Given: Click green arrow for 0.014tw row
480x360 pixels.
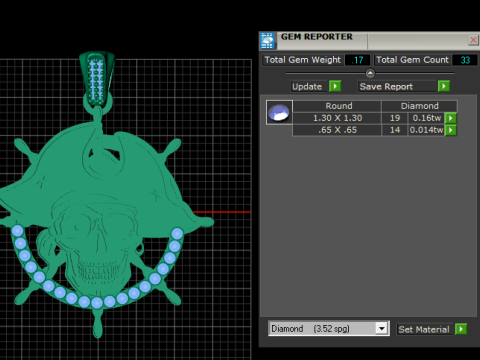Looking at the screenshot, I should pyautogui.click(x=451, y=130).
